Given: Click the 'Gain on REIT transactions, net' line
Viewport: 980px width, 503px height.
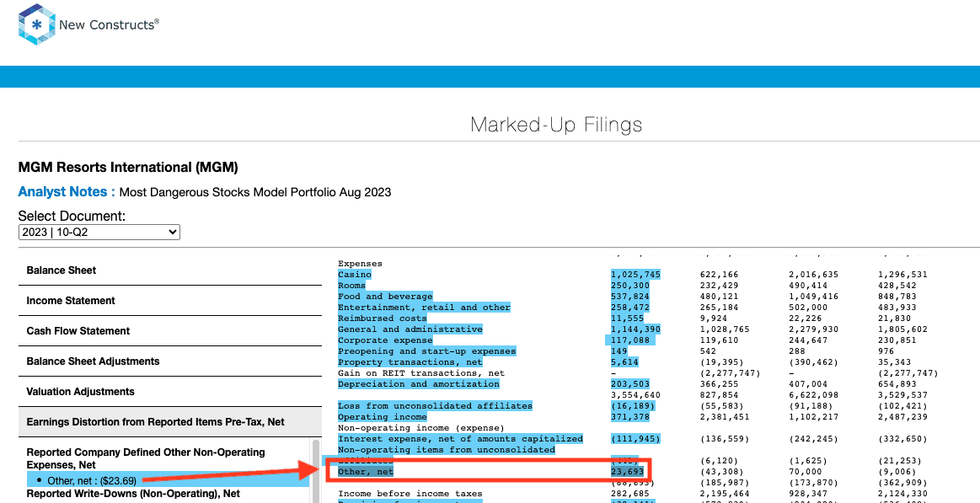Looking at the screenshot, I should tap(421, 373).
